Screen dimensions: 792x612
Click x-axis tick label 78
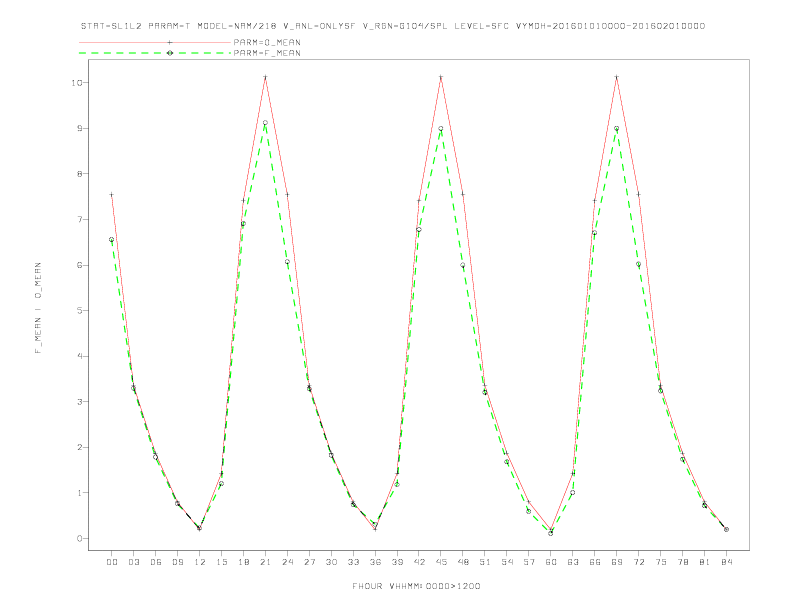(682, 562)
